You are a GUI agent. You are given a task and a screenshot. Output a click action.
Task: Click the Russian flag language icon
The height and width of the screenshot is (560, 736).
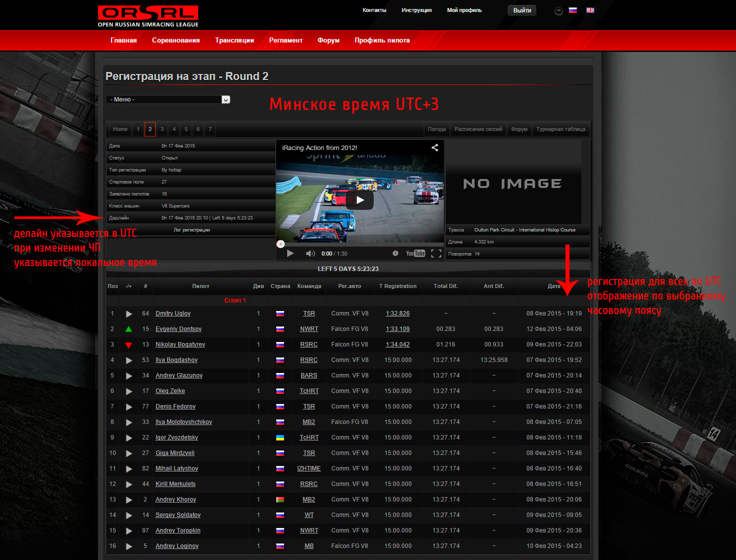pyautogui.click(x=573, y=10)
